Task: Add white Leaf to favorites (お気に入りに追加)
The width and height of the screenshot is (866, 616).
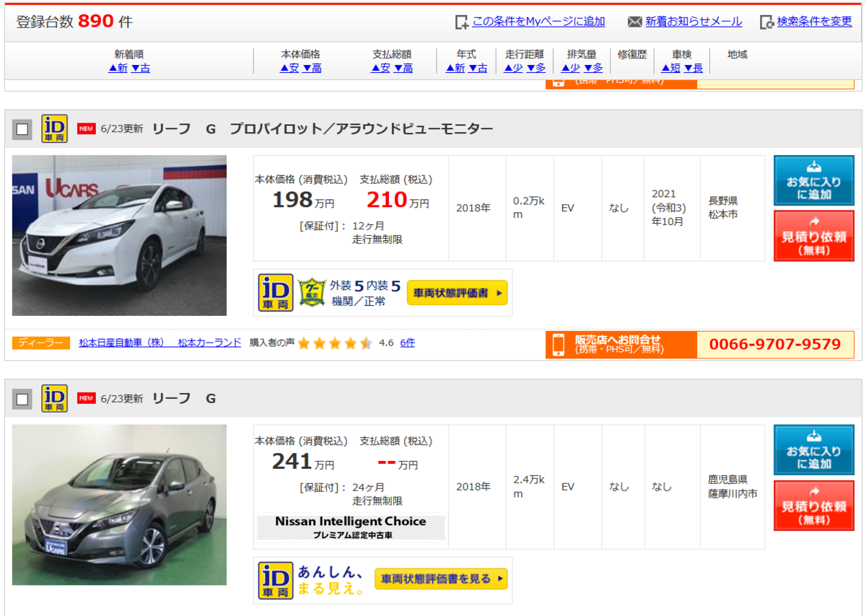Action: pyautogui.click(x=814, y=180)
